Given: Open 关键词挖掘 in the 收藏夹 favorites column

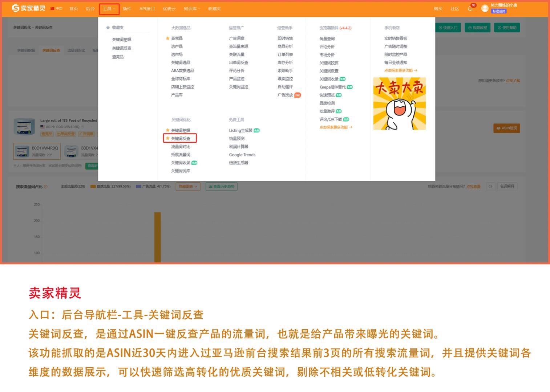Looking at the screenshot, I should click(122, 40).
